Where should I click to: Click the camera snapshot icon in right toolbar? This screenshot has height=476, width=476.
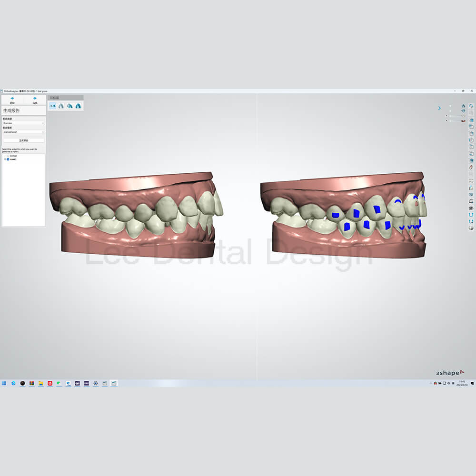point(471,208)
